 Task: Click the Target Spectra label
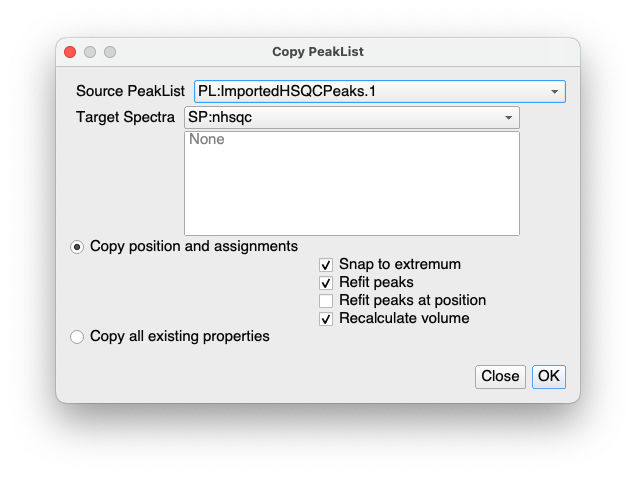(x=126, y=118)
